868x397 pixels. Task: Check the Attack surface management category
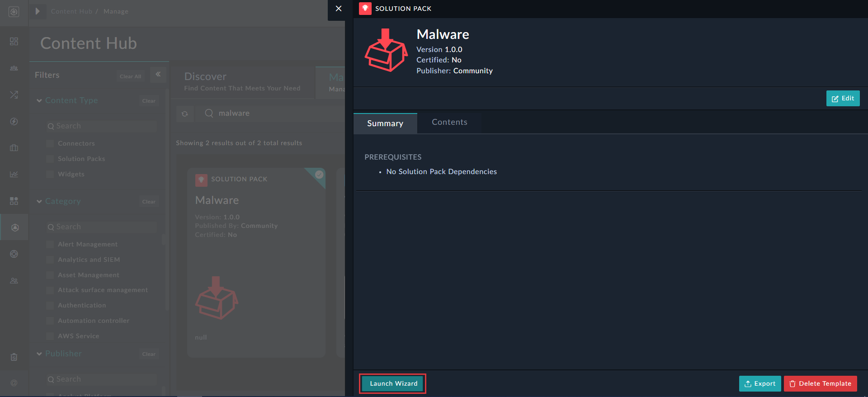tap(50, 290)
